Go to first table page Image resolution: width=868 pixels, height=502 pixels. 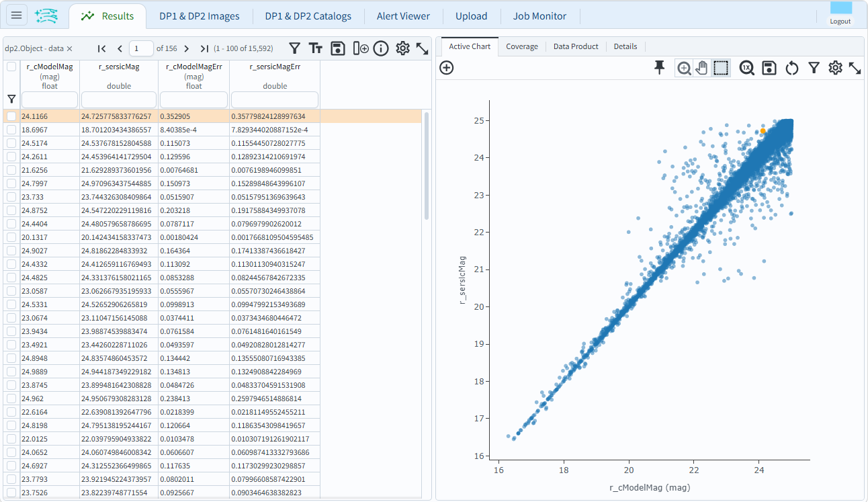(x=102, y=48)
